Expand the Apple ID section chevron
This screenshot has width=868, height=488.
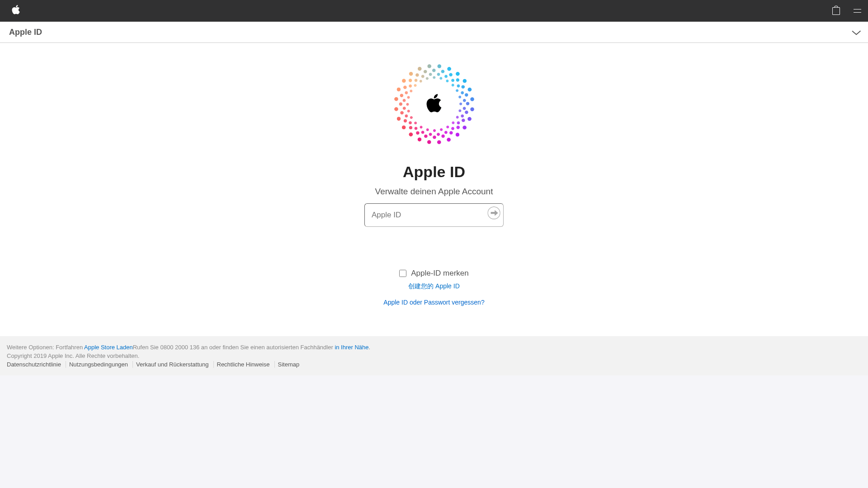(856, 33)
